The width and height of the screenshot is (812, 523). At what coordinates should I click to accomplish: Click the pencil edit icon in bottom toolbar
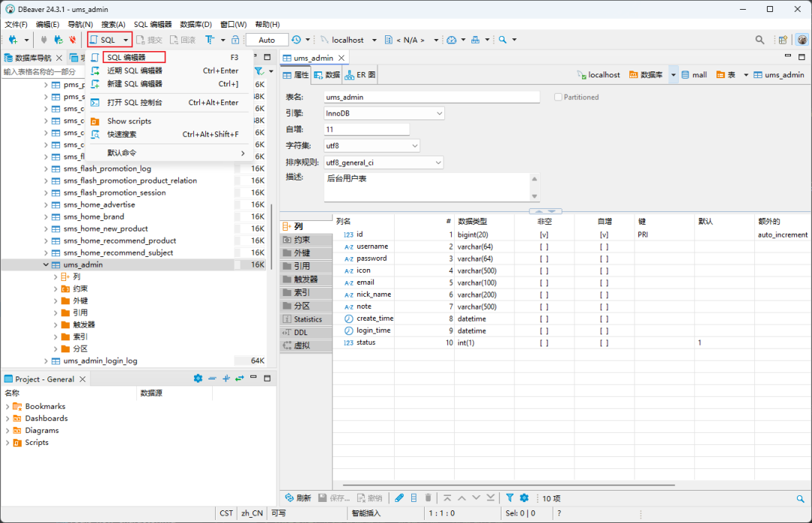tap(399, 498)
